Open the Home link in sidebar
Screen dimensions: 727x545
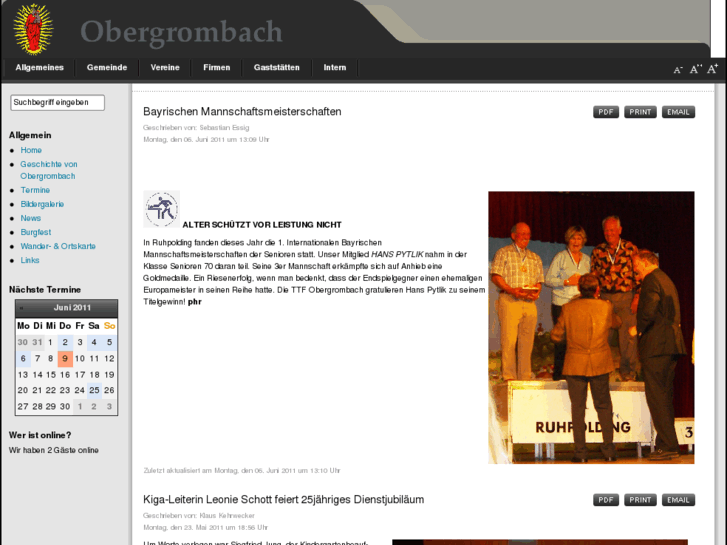pyautogui.click(x=31, y=150)
